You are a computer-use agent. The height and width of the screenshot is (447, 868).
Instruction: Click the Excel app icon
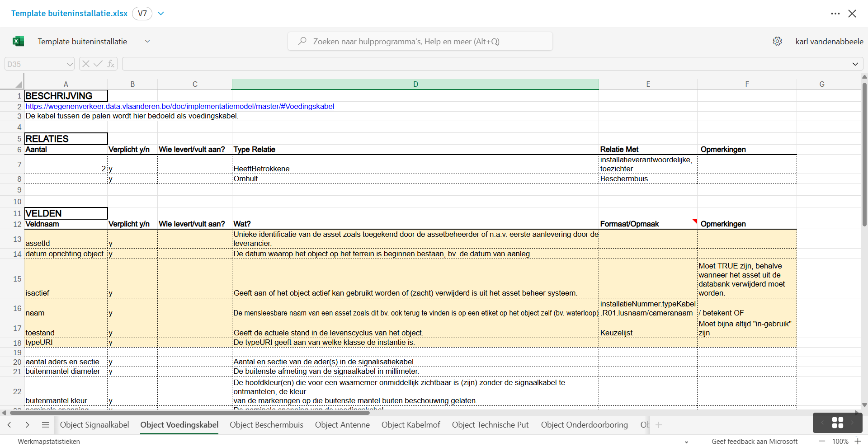(x=18, y=42)
